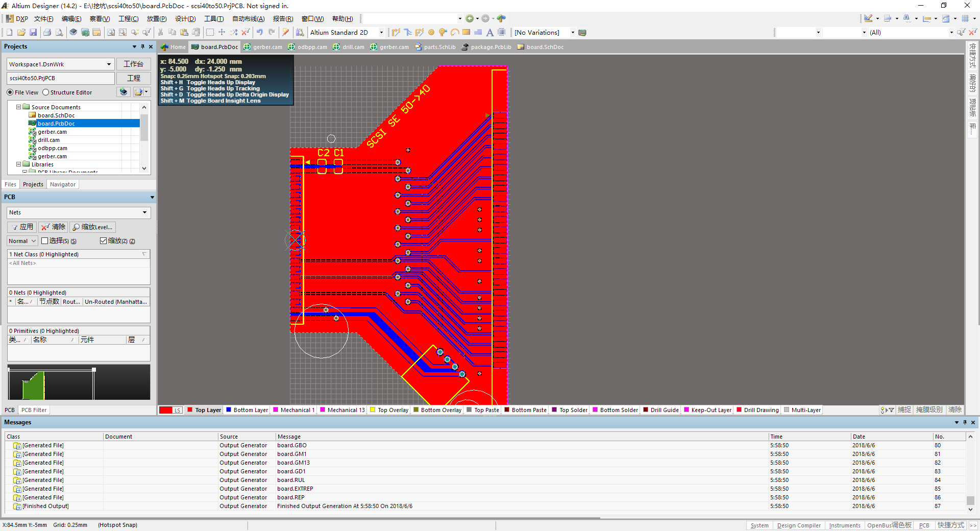Click the layer set LS color button
The width and height of the screenshot is (980, 531).
point(170,410)
